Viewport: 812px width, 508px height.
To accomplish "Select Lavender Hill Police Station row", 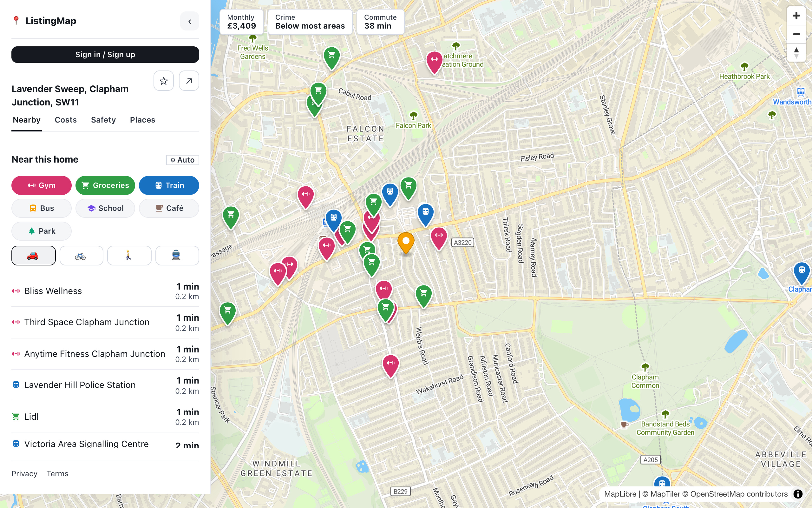I will pos(105,385).
